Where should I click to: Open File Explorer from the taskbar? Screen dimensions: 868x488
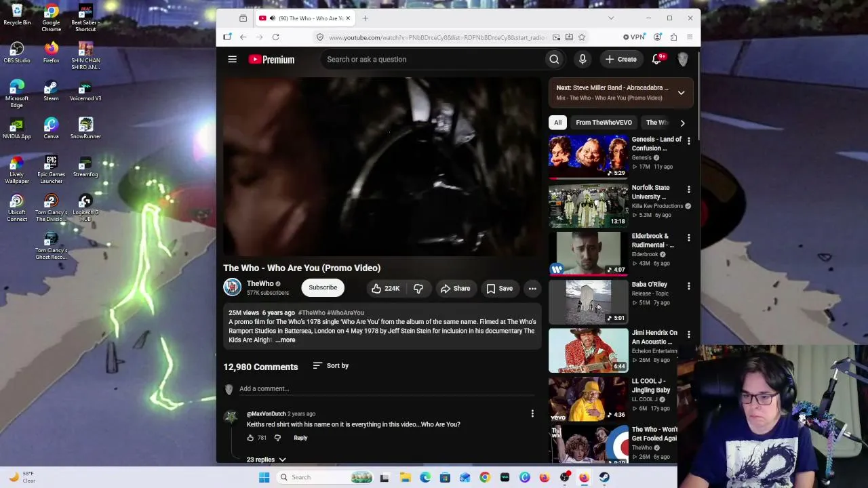[x=405, y=477]
